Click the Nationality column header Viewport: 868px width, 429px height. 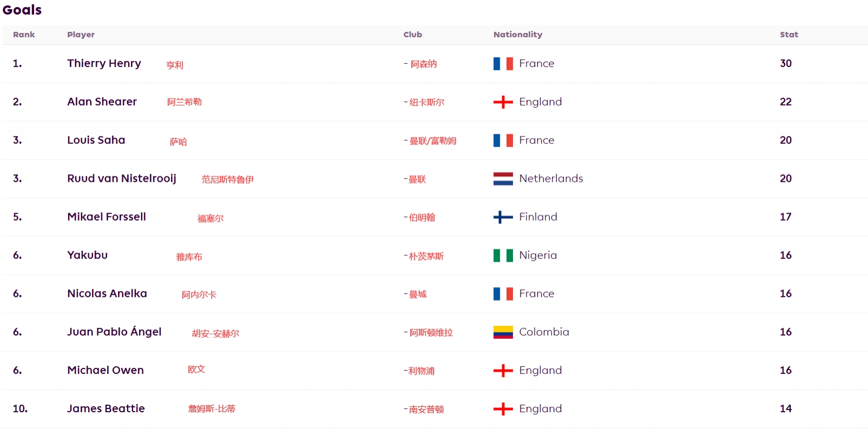[517, 35]
